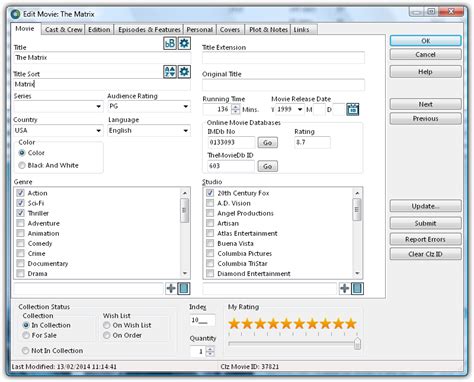Screen dimensions: 474x382
Task: Check the Documentary genre box
Action: [21, 263]
